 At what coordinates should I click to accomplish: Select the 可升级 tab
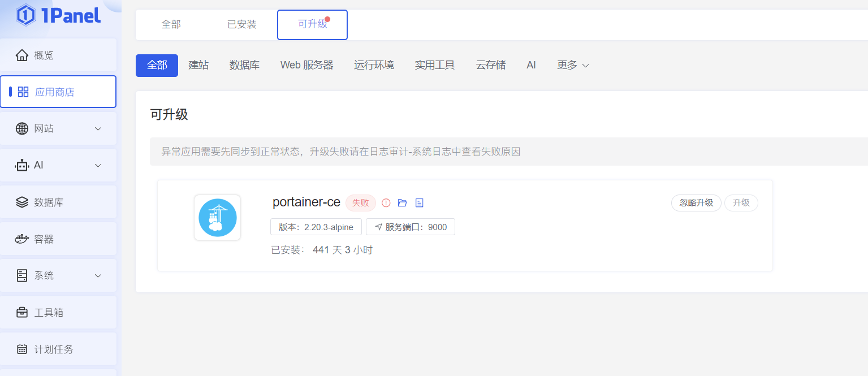click(312, 25)
